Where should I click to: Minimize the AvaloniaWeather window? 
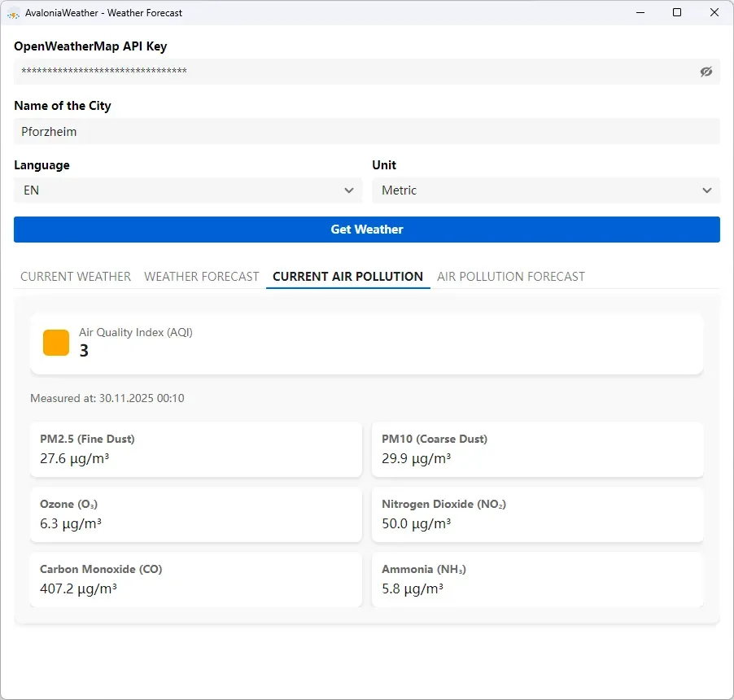[639, 12]
